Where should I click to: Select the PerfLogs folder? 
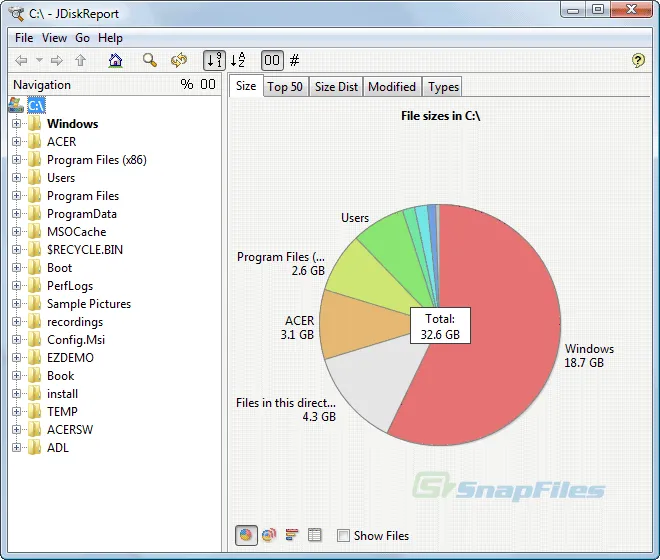pos(70,286)
